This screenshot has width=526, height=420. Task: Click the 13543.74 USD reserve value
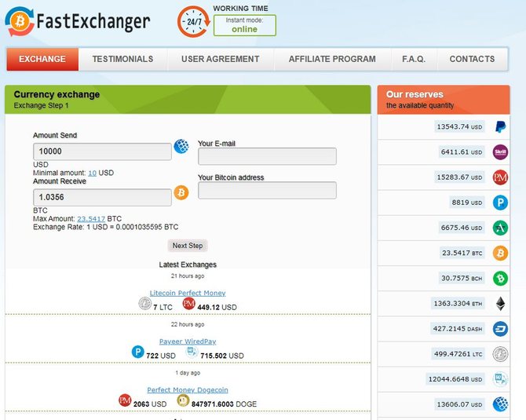(x=459, y=126)
